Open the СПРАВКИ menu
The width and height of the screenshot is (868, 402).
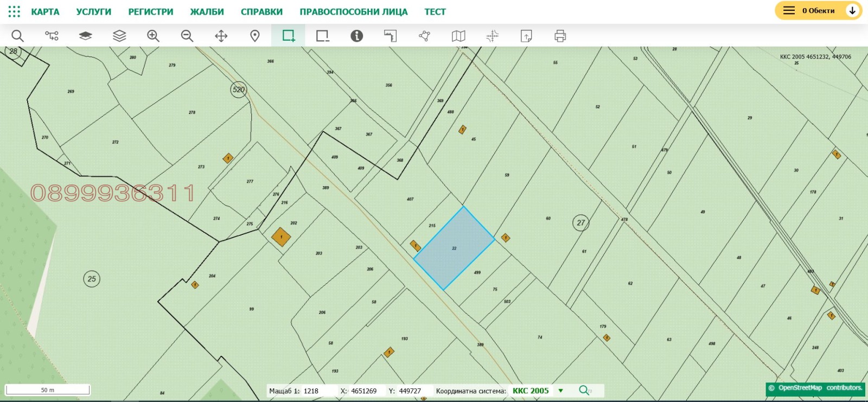click(261, 12)
